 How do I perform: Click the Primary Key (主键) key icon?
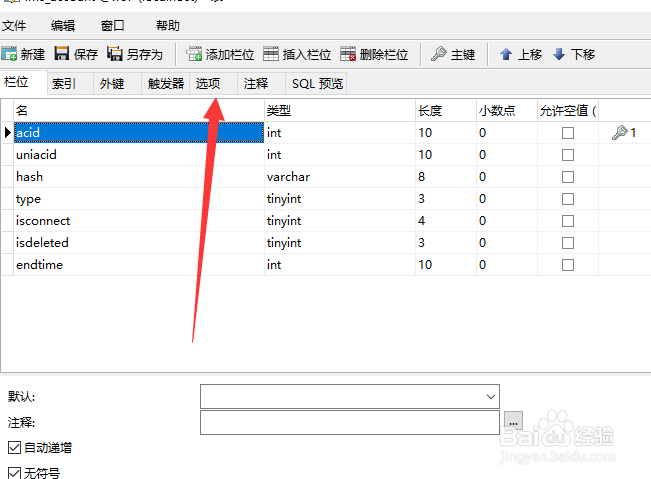(439, 54)
